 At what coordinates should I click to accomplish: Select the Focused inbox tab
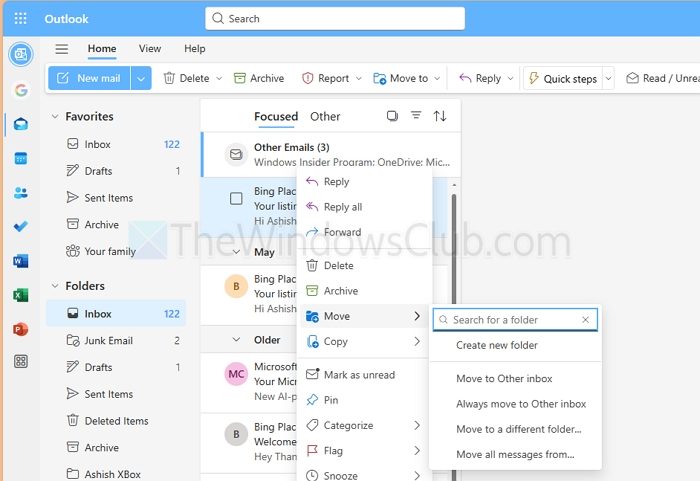276,117
